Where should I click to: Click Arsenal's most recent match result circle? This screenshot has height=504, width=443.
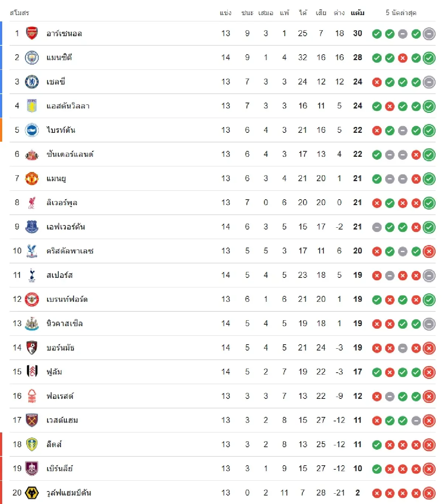(x=429, y=34)
